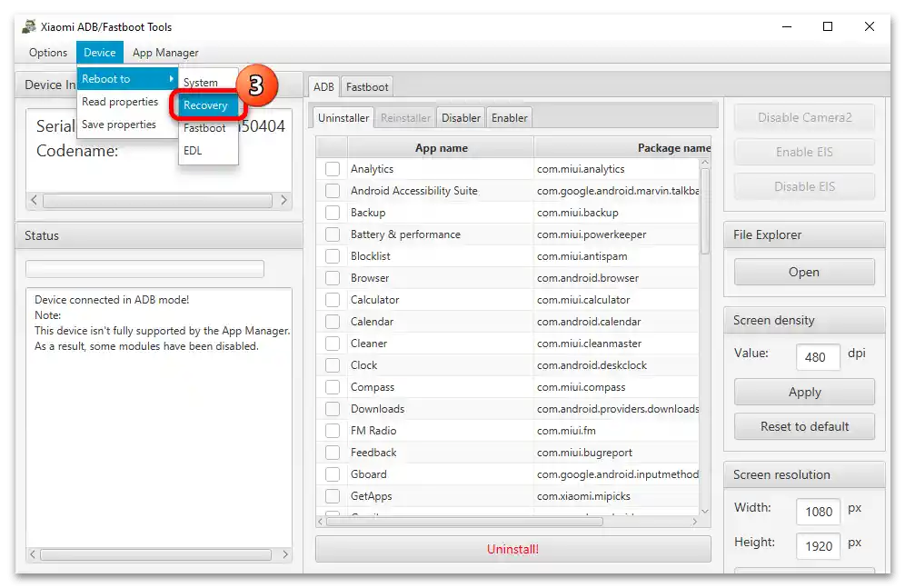The height and width of the screenshot is (588, 905).
Task: Click the red Uninstall! button
Action: pos(513,549)
